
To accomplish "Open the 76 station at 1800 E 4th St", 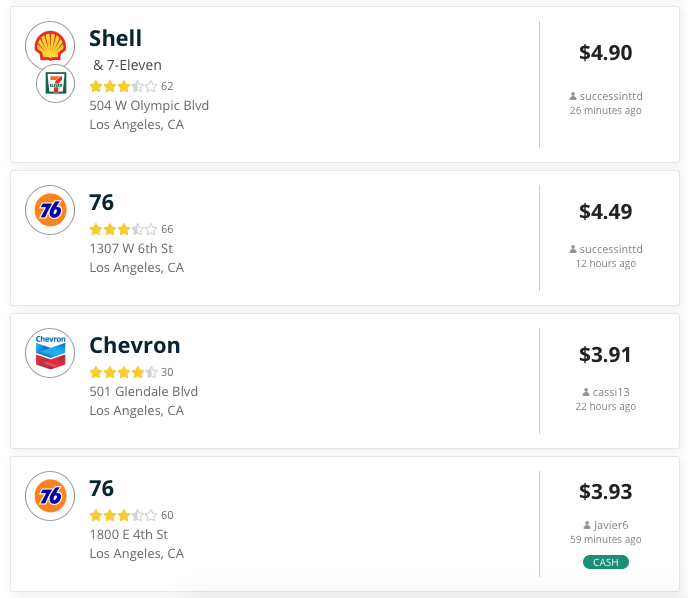I will (x=102, y=488).
